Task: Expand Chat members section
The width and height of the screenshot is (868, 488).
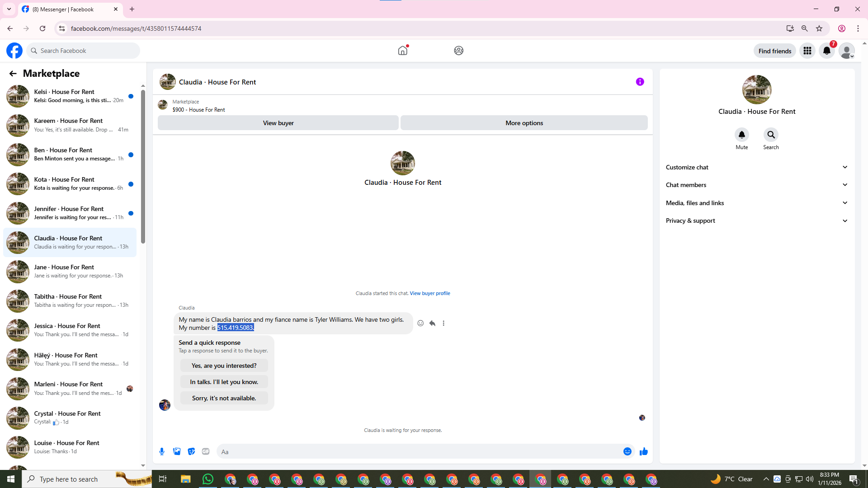Action: [757, 185]
